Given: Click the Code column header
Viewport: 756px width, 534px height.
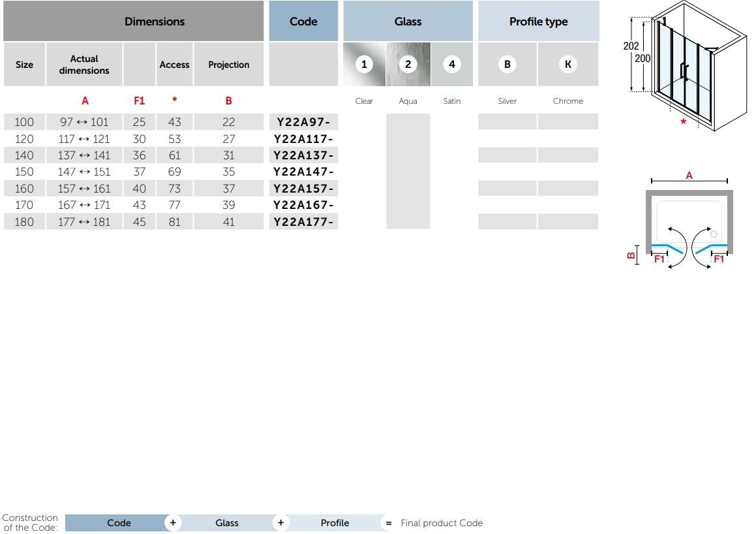Looking at the screenshot, I should click(x=303, y=22).
